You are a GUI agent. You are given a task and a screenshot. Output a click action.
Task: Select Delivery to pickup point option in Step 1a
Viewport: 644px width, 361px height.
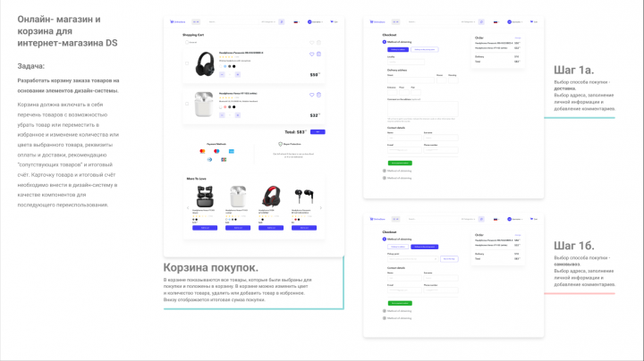[x=425, y=49]
